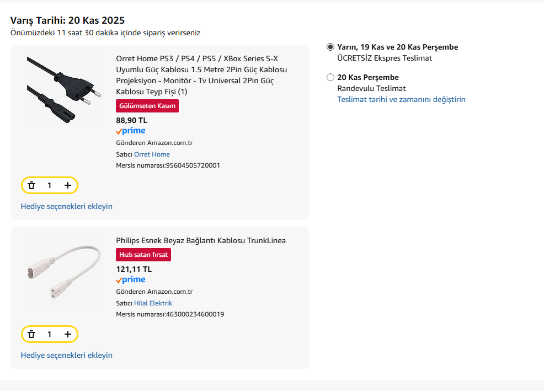This screenshot has height=392, width=544.
Task: Click the prime logo under 88,90 TL
Action: click(131, 131)
